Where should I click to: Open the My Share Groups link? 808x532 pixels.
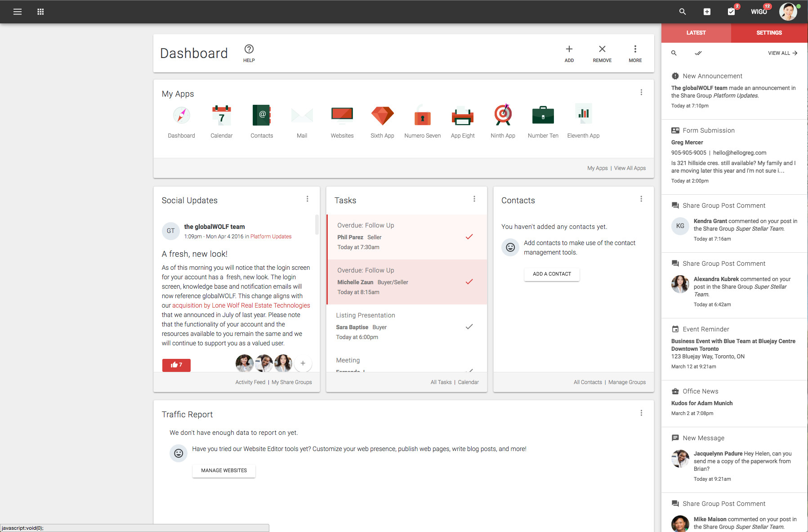pyautogui.click(x=292, y=382)
